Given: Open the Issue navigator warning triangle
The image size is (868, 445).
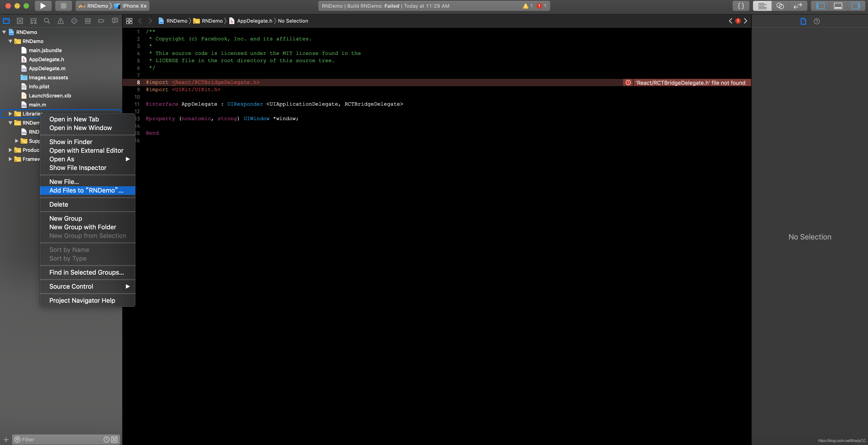Looking at the screenshot, I should point(61,21).
